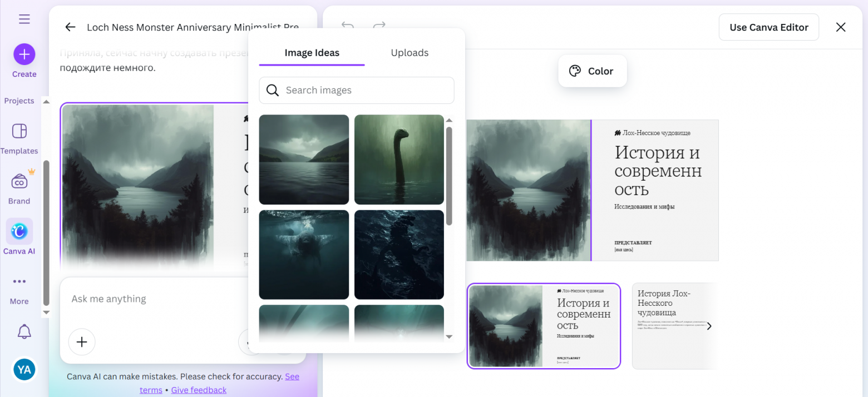Select the Canva AI sidebar icon
Viewport: 868px width, 397px height.
click(x=19, y=231)
